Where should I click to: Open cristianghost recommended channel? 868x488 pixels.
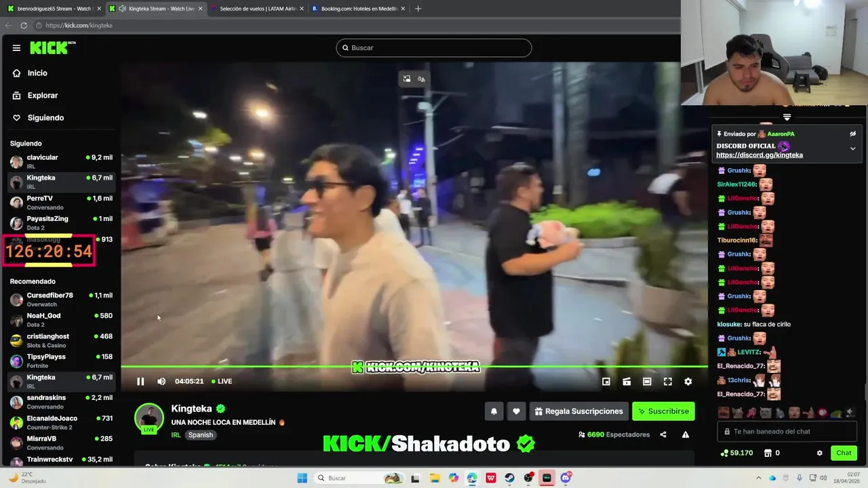(61, 340)
